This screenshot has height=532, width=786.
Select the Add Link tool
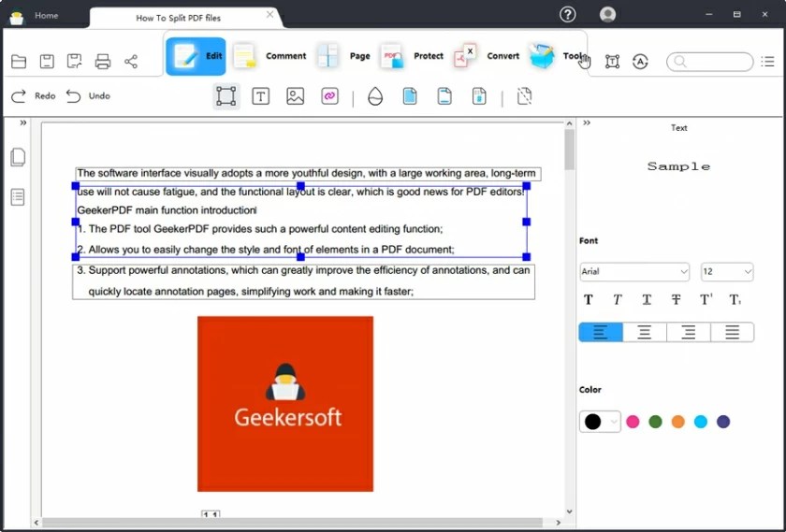(x=329, y=96)
